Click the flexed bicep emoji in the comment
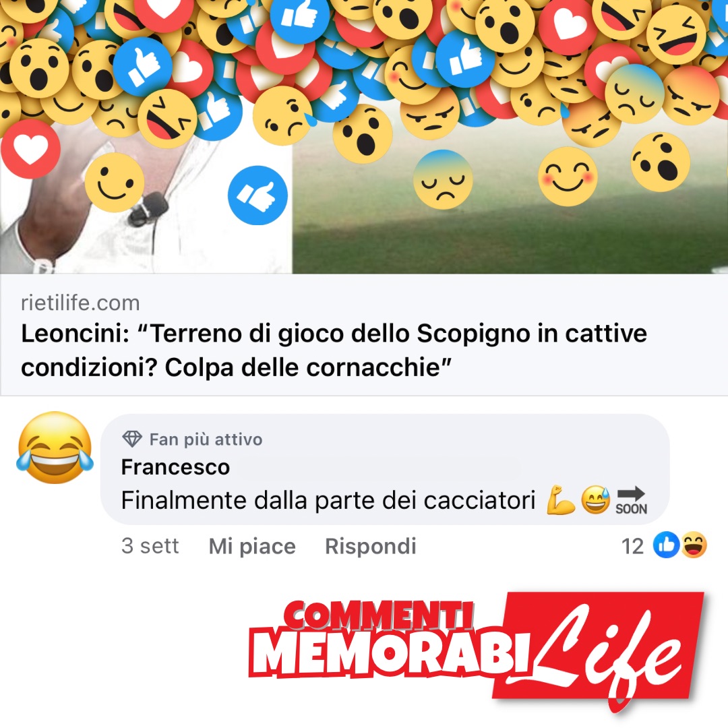The height and width of the screenshot is (728, 728). (x=561, y=500)
